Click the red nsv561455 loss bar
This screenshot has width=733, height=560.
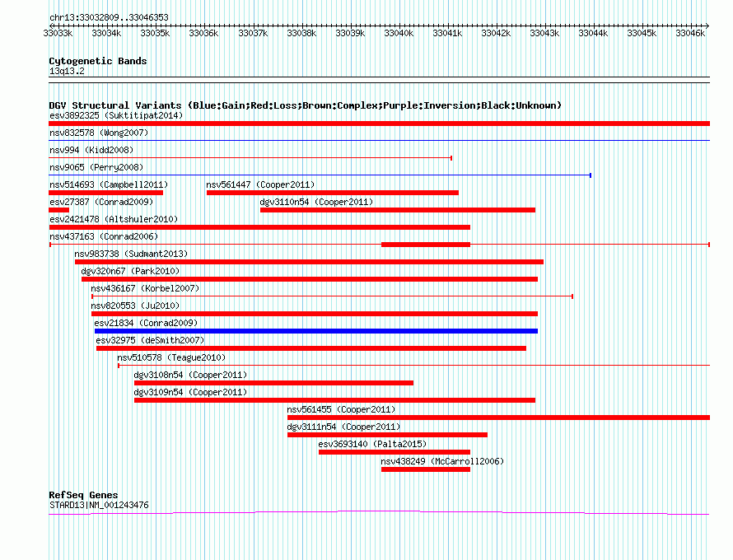coord(498,418)
